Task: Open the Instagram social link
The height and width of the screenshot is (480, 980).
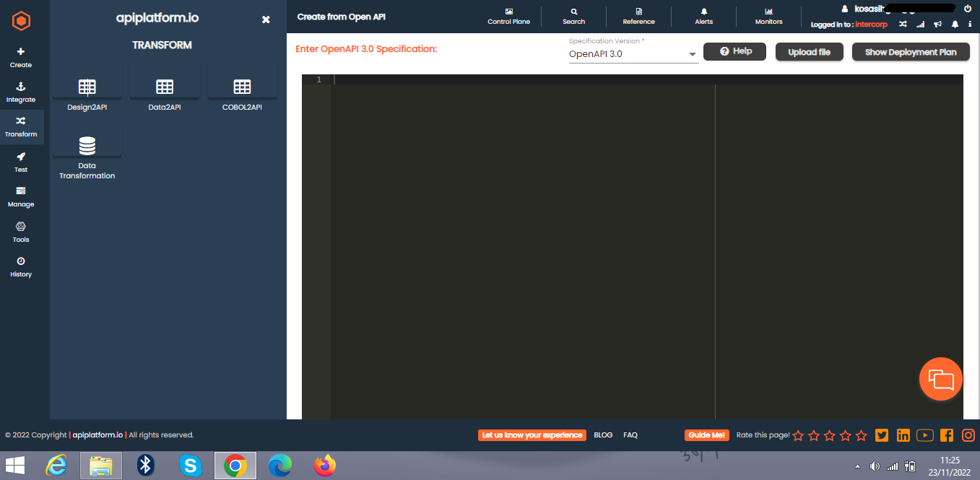Action: [x=968, y=435]
